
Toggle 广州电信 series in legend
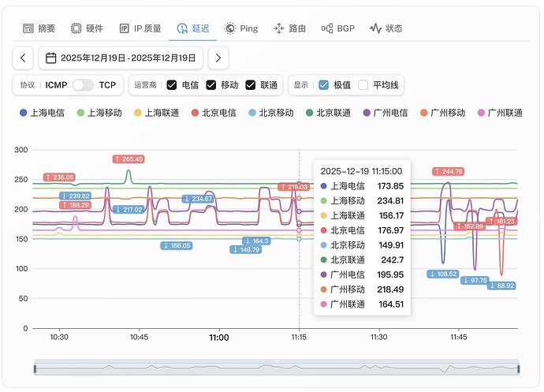(386, 113)
